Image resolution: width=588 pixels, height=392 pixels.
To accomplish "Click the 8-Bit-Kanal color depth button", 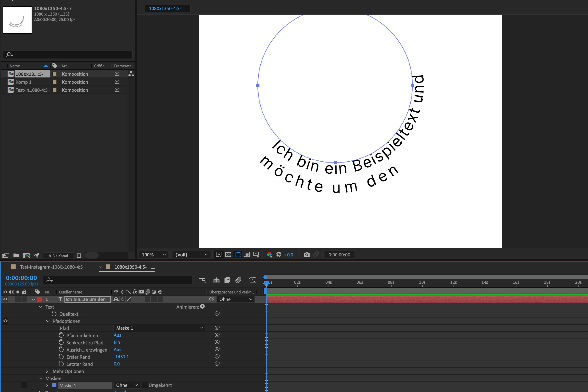I will 58,256.
